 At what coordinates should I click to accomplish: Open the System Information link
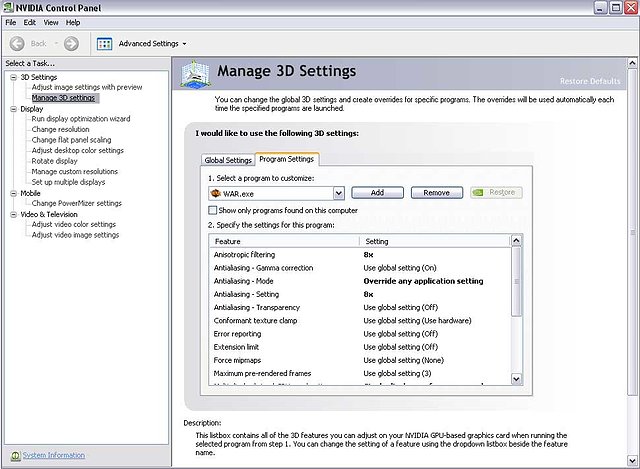point(54,455)
